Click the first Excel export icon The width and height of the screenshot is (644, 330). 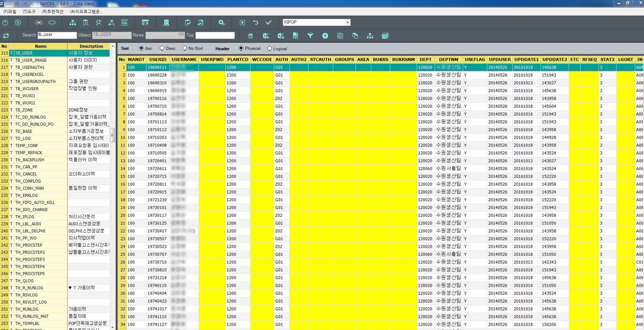(266, 36)
